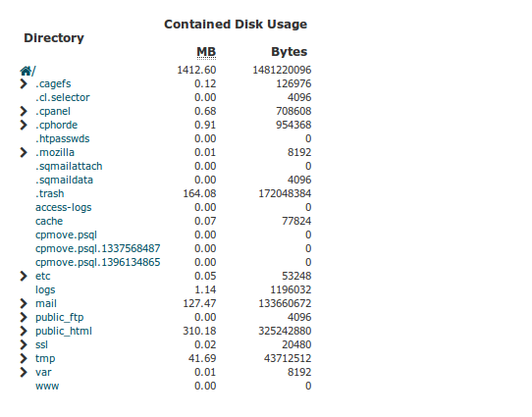Expand the .mozilla directory
This screenshot has height=417, width=532.
pos(24,152)
